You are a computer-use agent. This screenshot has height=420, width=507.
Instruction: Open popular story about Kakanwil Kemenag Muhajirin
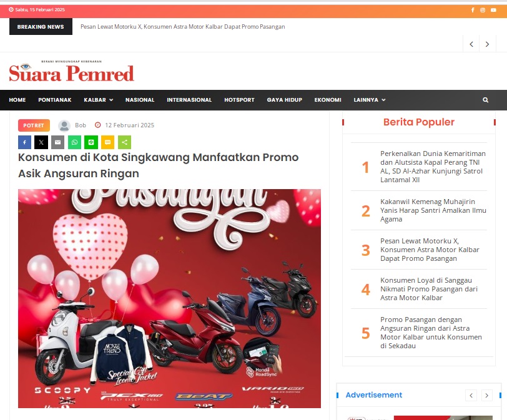pos(433,210)
